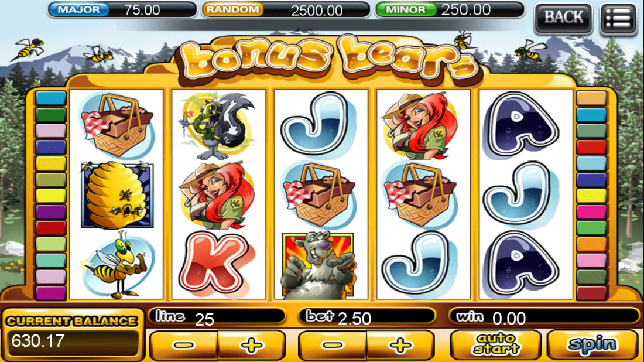The width and height of the screenshot is (644, 362).
Task: Lower the bet amount with minus
Action: click(x=333, y=346)
